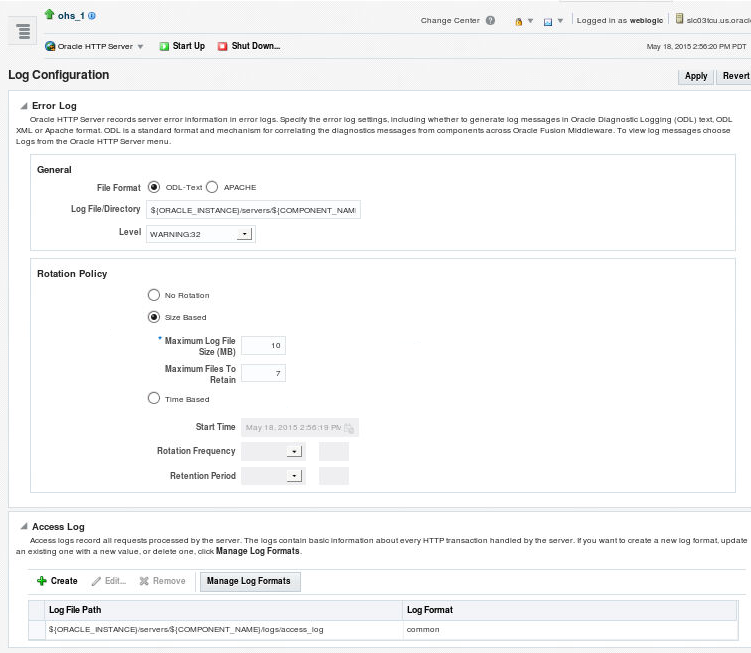Open the Start Time calendar picker icon
This screenshot has width=751, height=653.
pyautogui.click(x=349, y=428)
